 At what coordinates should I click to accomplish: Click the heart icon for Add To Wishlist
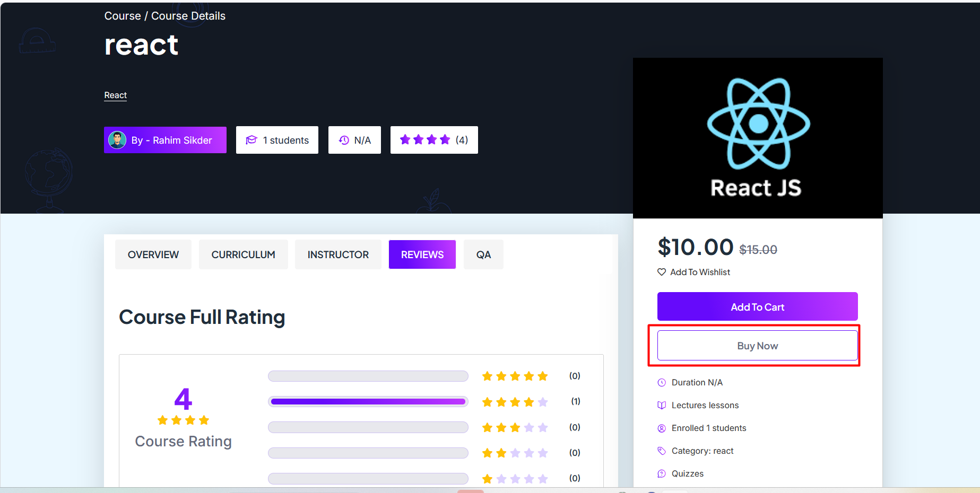662,272
